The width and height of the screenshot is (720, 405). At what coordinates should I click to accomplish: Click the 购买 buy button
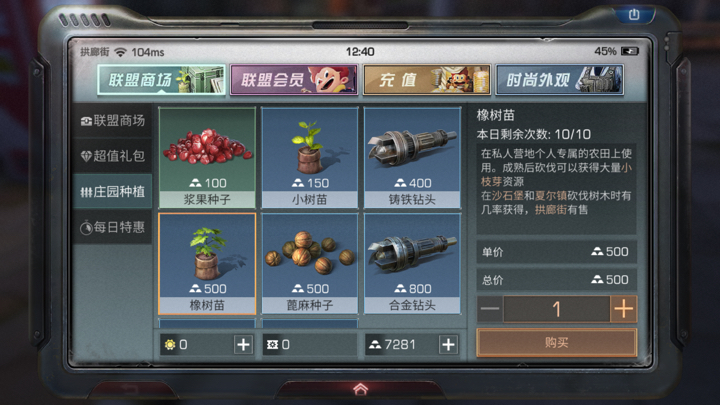(557, 343)
